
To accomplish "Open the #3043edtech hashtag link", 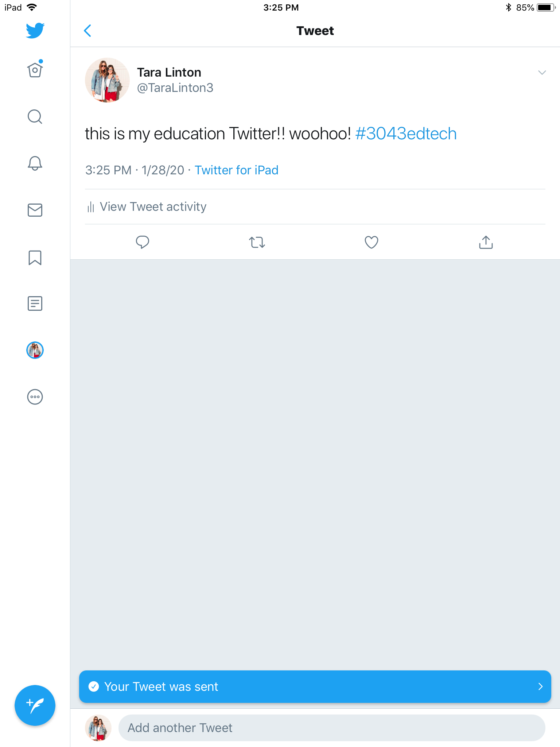I will [406, 133].
